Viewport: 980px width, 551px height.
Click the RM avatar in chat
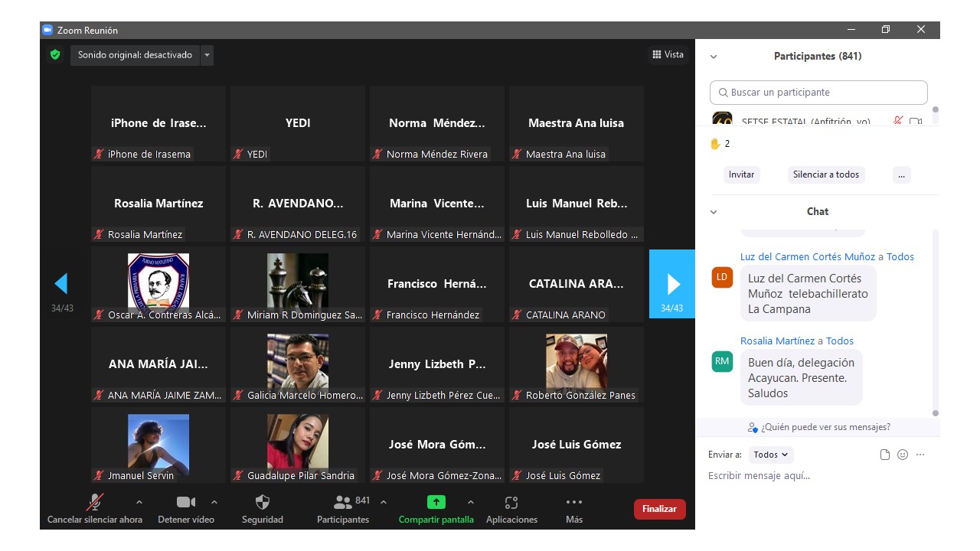click(722, 361)
